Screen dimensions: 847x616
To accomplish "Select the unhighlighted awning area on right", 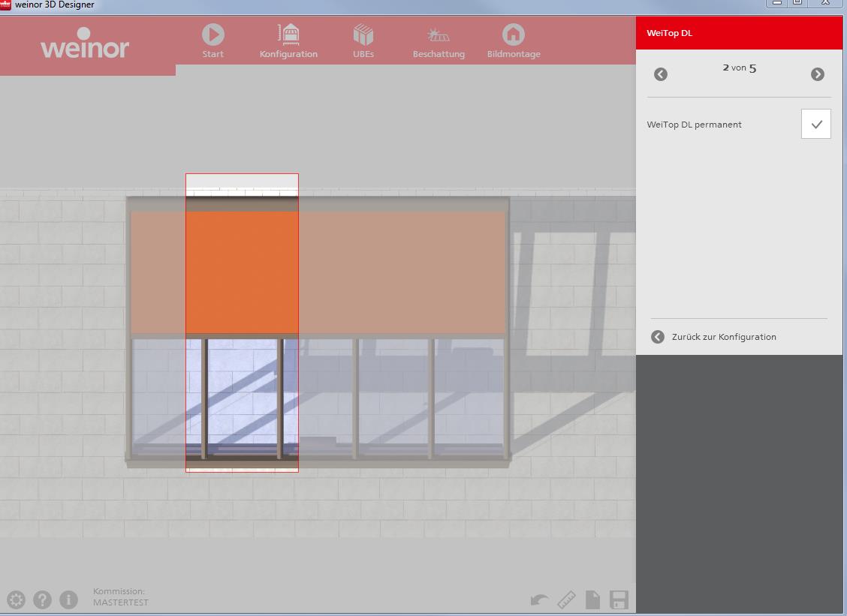I will click(x=402, y=272).
